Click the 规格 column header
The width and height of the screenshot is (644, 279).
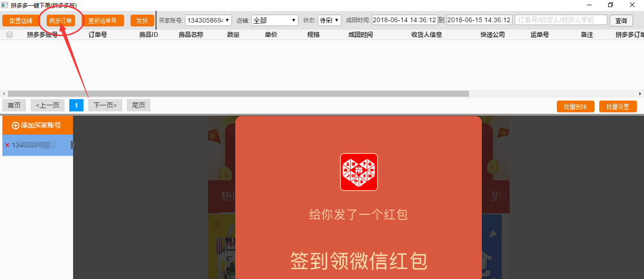[314, 34]
